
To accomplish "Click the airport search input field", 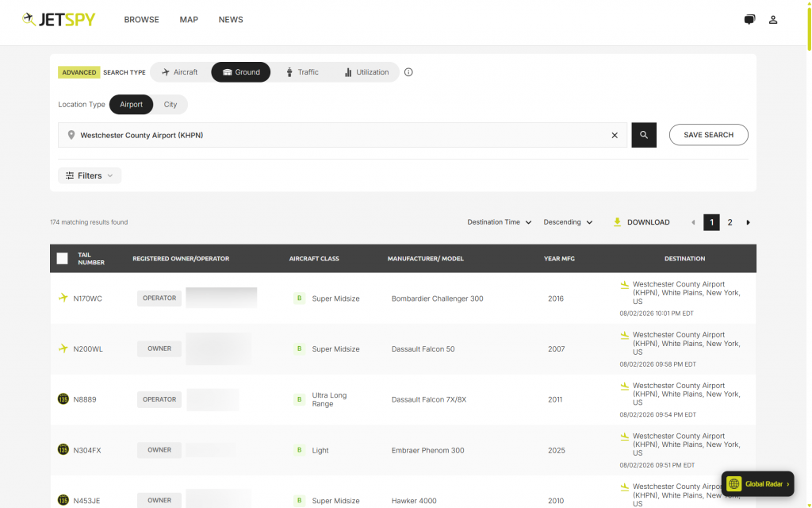I will pos(343,135).
